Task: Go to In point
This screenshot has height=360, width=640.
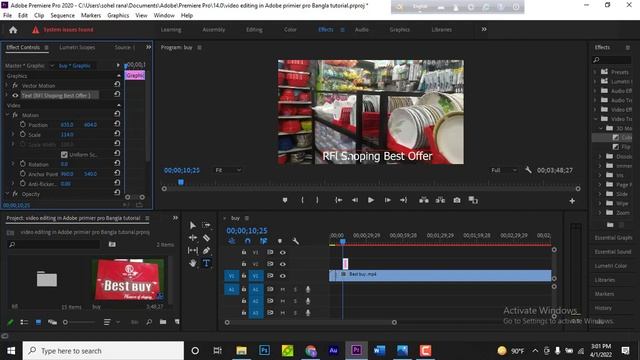Action: (338, 200)
